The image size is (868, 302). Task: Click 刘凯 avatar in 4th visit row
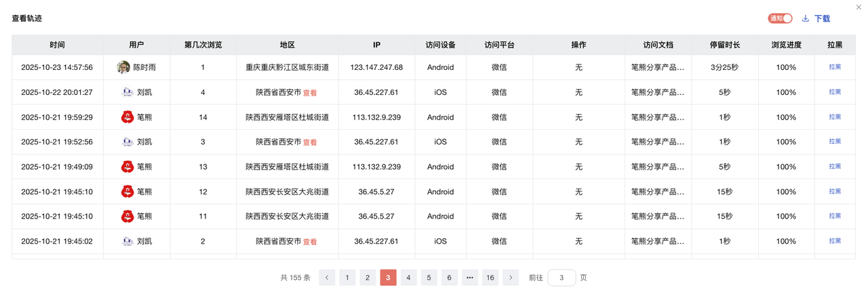pos(127,92)
